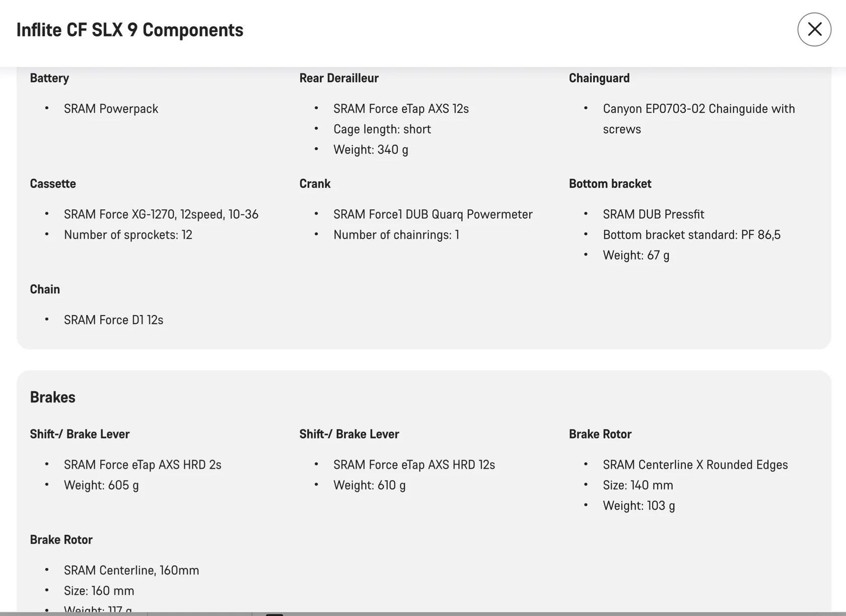Screen dimensions: 846x616
Task: Close the Inflite CF SLX 9 Components dialog
Action: 814,30
